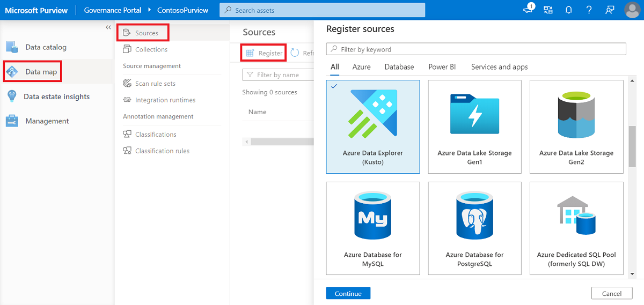Click the scroll down arrow of the tiles list

point(632,274)
